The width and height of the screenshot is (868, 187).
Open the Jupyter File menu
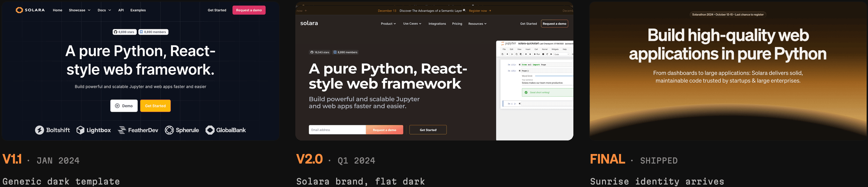(504, 49)
